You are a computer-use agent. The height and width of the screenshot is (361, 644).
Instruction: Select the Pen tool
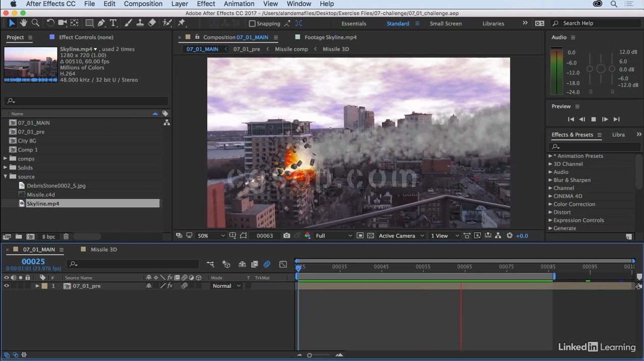pyautogui.click(x=101, y=23)
